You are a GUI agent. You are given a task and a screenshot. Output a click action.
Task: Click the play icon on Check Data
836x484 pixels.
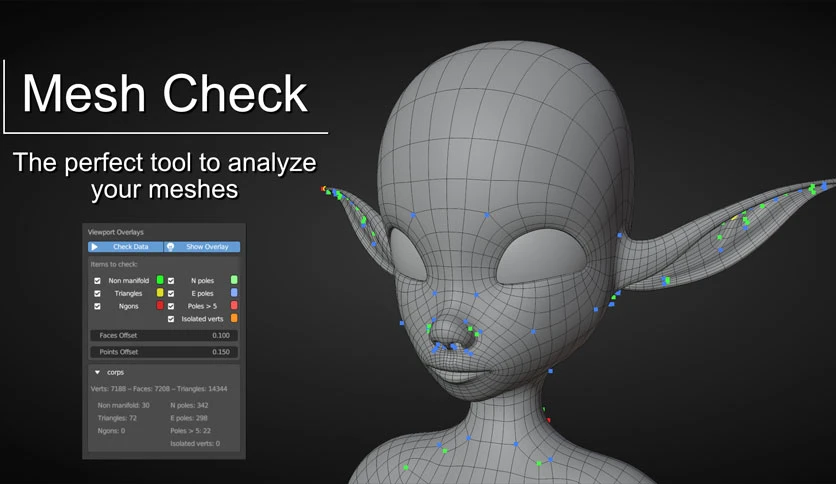pyautogui.click(x=94, y=247)
